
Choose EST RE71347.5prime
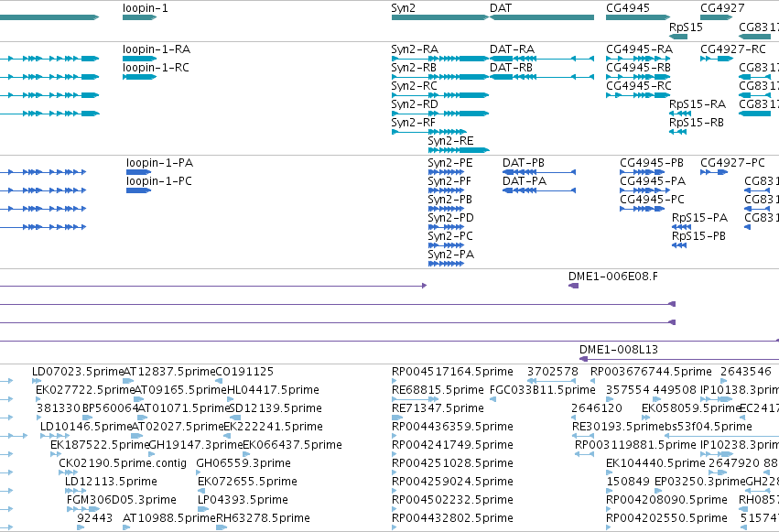tap(397, 418)
